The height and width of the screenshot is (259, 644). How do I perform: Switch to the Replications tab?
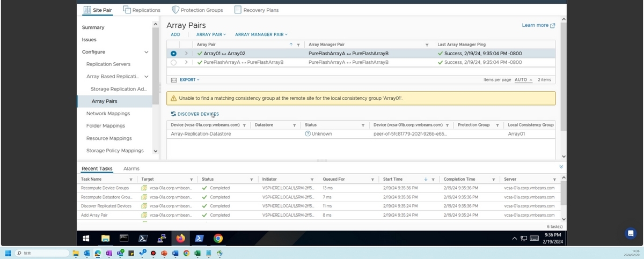pyautogui.click(x=142, y=10)
